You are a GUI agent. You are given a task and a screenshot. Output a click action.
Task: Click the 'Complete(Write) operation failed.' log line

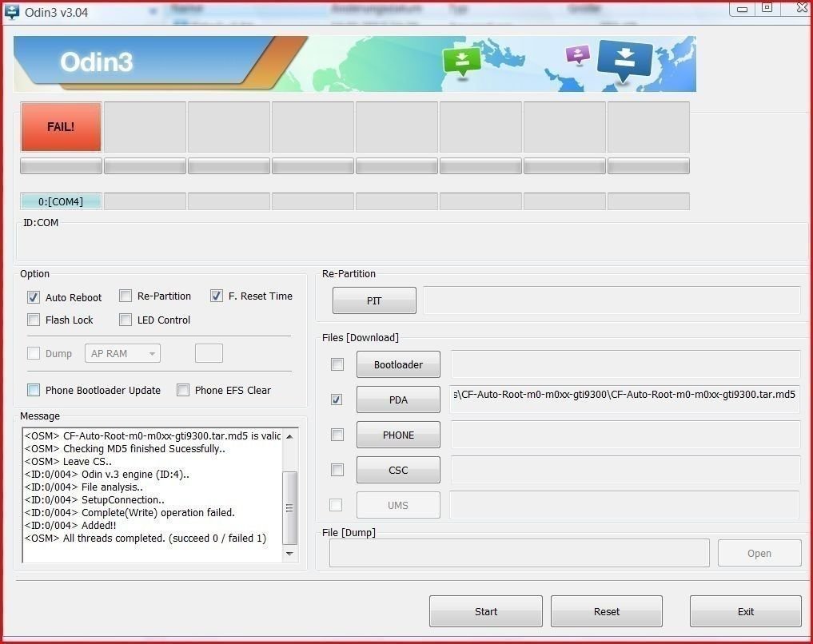click(130, 512)
